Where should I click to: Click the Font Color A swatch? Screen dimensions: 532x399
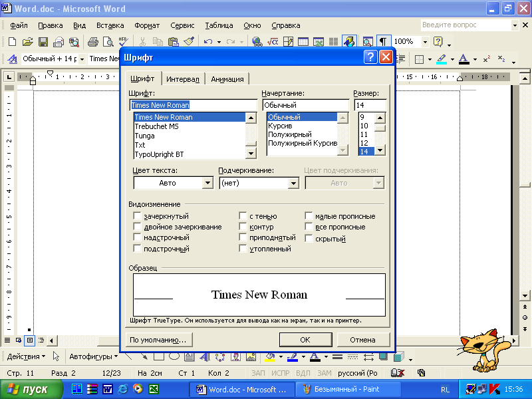(464, 59)
